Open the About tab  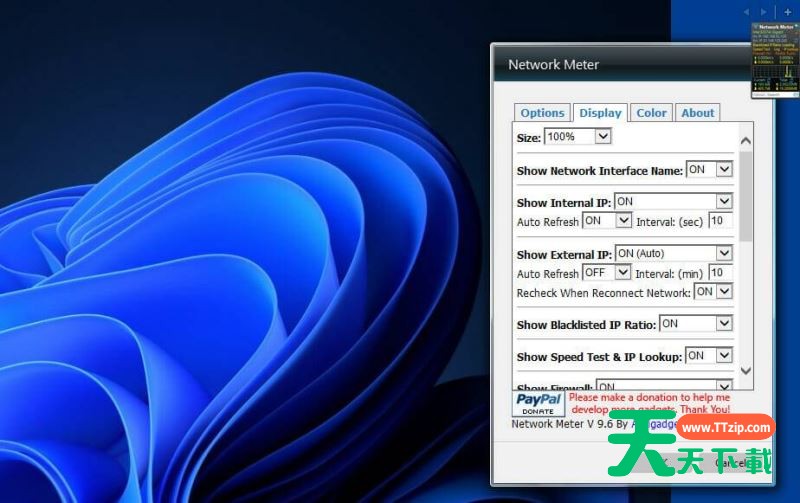click(697, 113)
